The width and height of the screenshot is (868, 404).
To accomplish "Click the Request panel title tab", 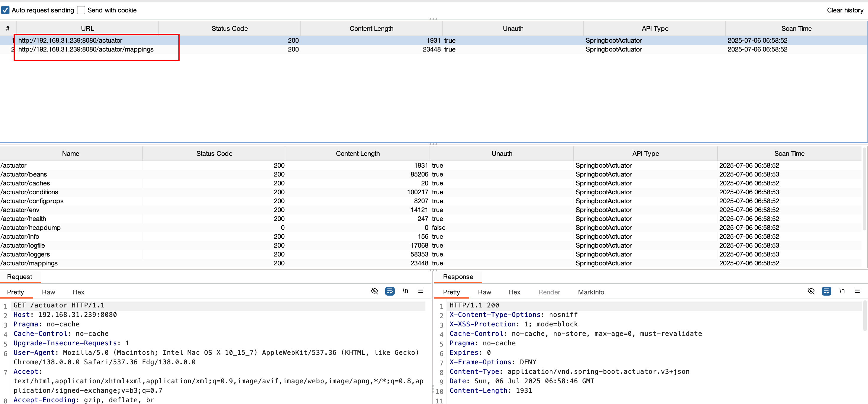I will (x=20, y=277).
